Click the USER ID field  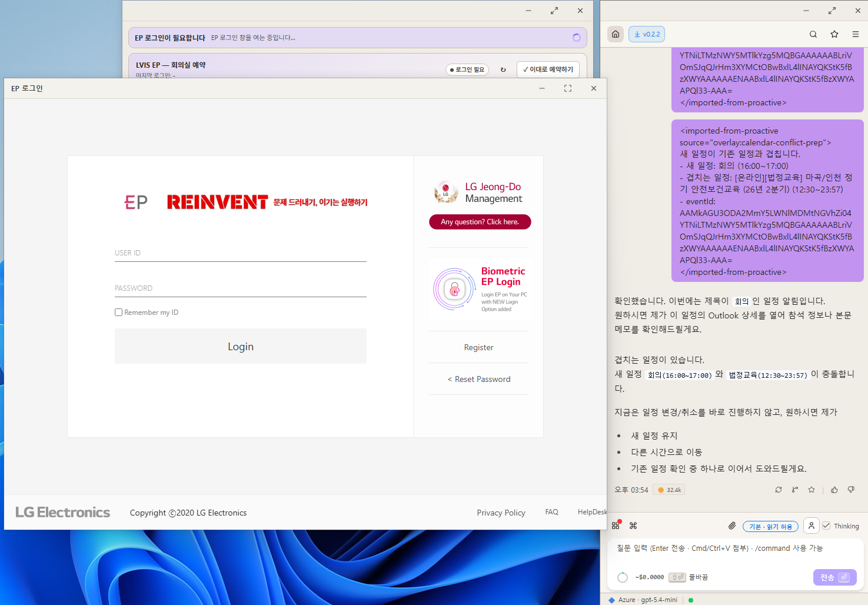tap(241, 253)
